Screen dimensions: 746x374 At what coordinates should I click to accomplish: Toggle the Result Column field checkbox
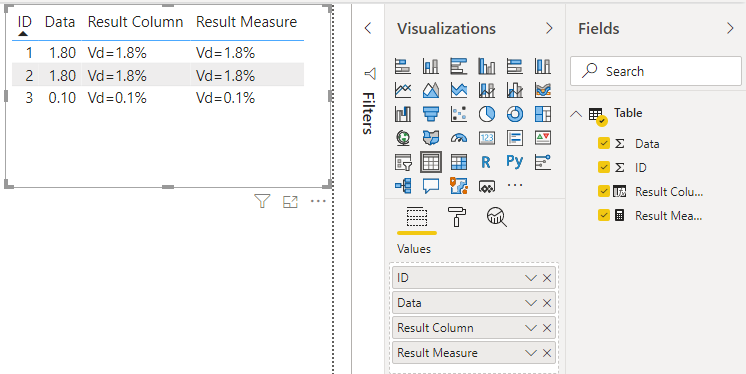point(604,191)
